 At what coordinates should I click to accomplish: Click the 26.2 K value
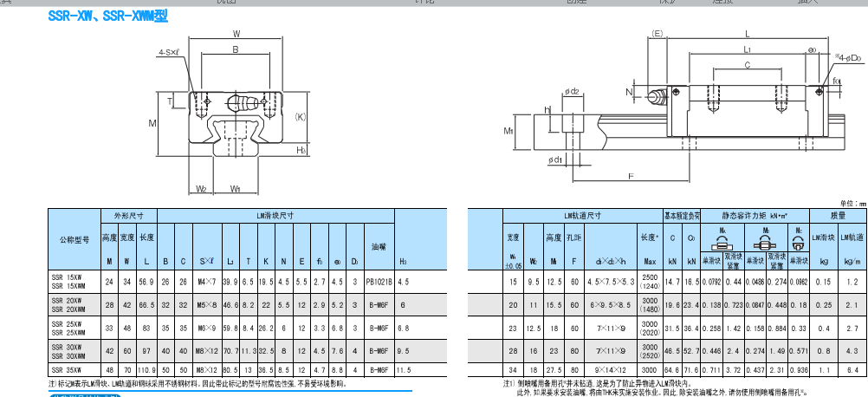tap(266, 328)
